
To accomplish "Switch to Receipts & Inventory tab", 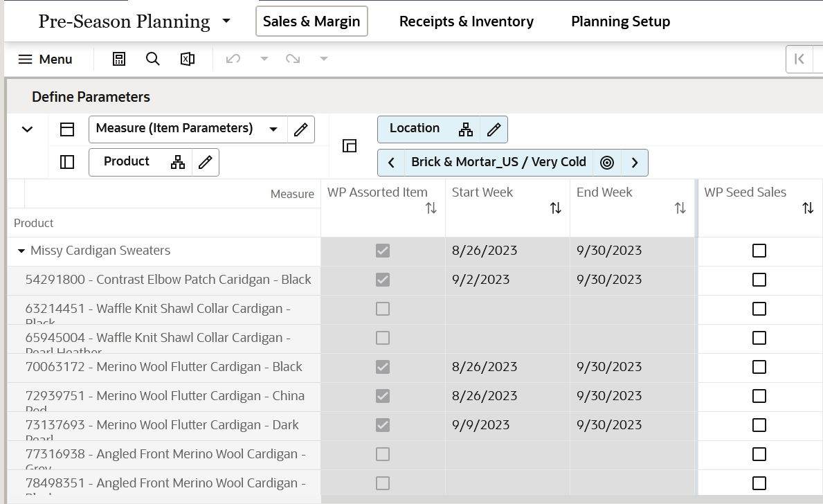I will (466, 21).
